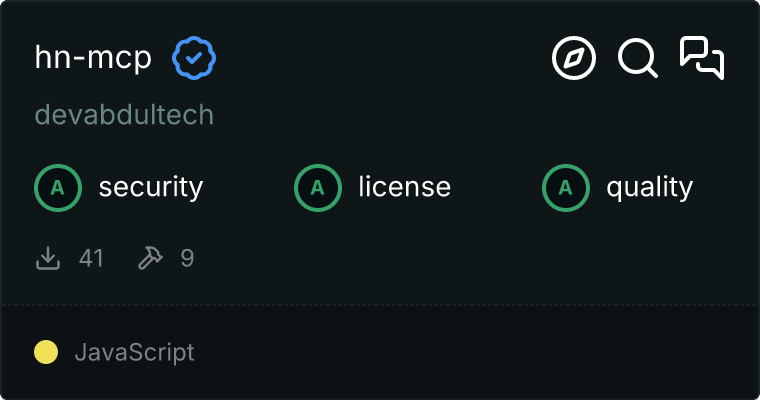This screenshot has height=400, width=760.
Task: Click the JavaScript language label
Action: coord(134,352)
